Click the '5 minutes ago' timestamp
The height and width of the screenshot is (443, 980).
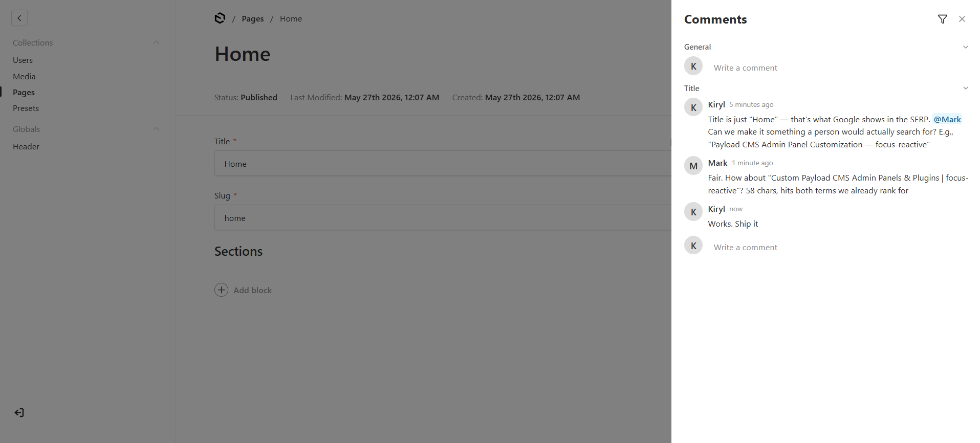pos(751,104)
